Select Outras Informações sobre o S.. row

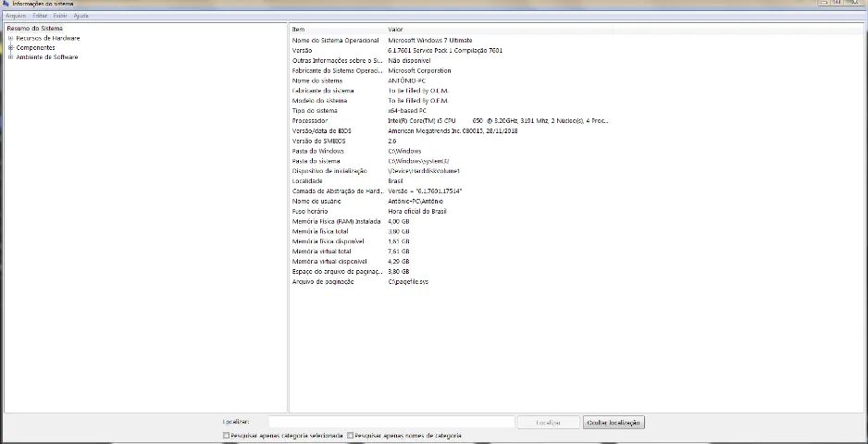pos(452,60)
